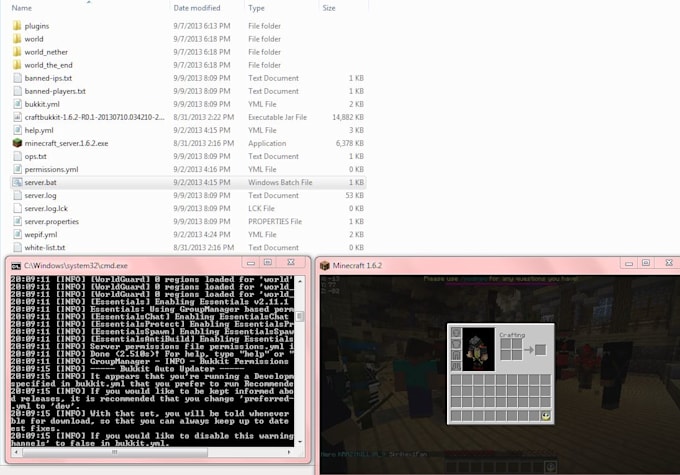Click cmd window vertical scrollbar thumb
This screenshot has height=475, width=680.
(300, 317)
